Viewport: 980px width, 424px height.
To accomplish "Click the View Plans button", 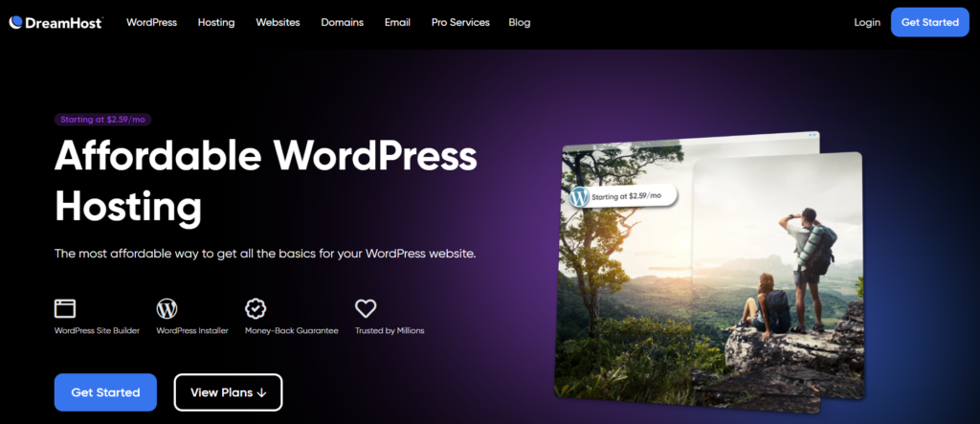I will click(x=228, y=392).
